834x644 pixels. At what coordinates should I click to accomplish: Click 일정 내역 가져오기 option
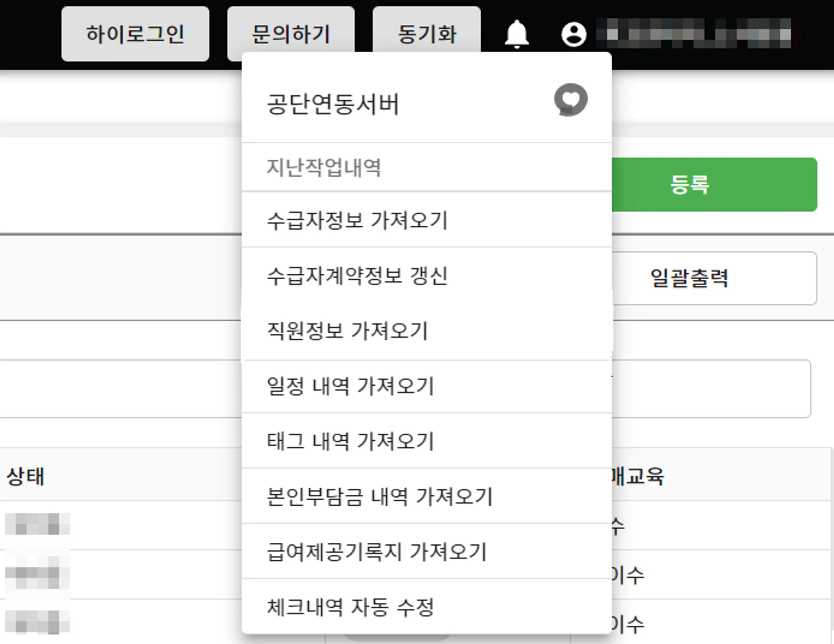click(350, 386)
